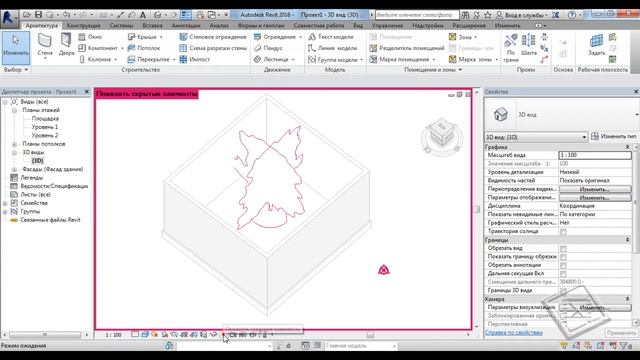Click the Open folder icon in quick access
This screenshot has height=360, width=640.
coord(27,15)
